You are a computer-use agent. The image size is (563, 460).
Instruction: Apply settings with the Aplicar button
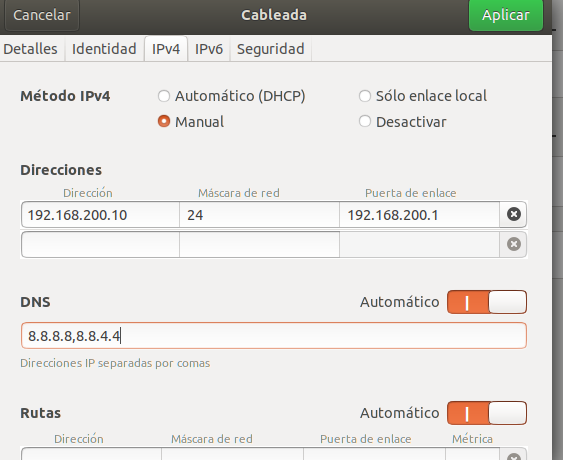pyautogui.click(x=506, y=15)
